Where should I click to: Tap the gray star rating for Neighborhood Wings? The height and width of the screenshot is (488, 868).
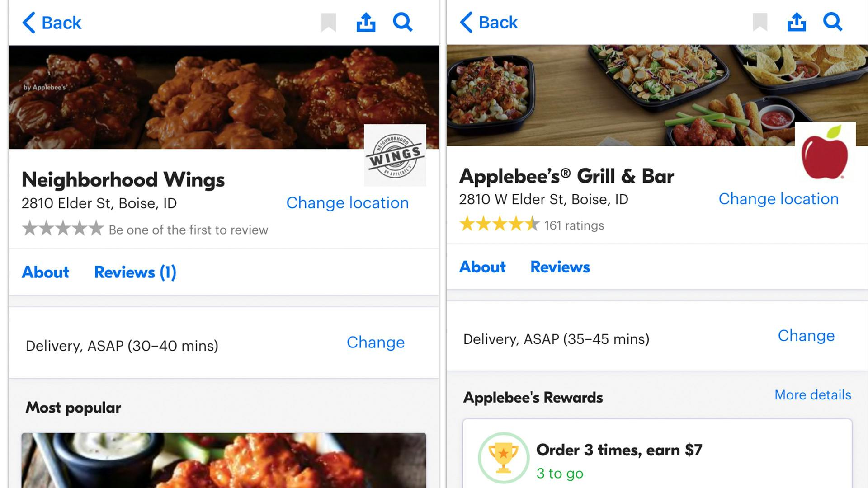pyautogui.click(x=63, y=229)
